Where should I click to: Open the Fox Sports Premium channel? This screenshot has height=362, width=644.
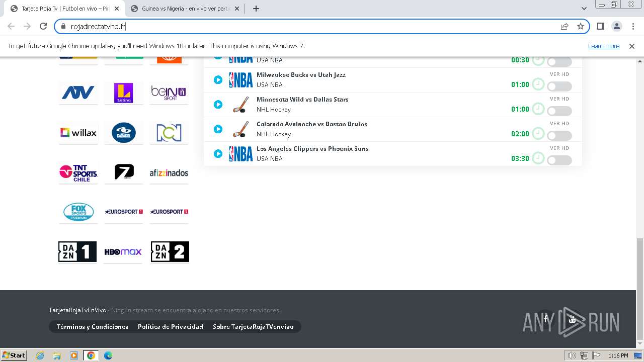pos(78,212)
